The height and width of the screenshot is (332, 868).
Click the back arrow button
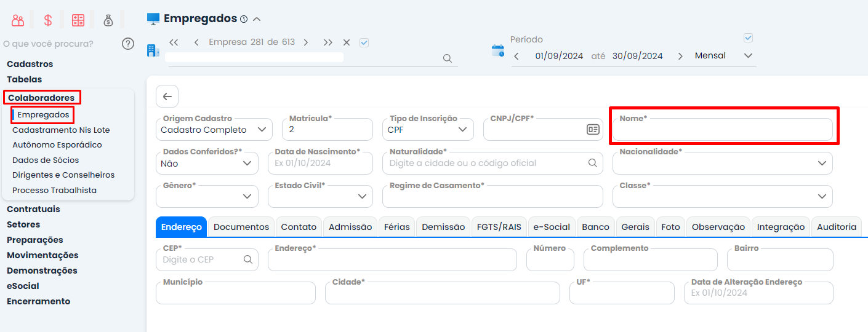pyautogui.click(x=167, y=97)
